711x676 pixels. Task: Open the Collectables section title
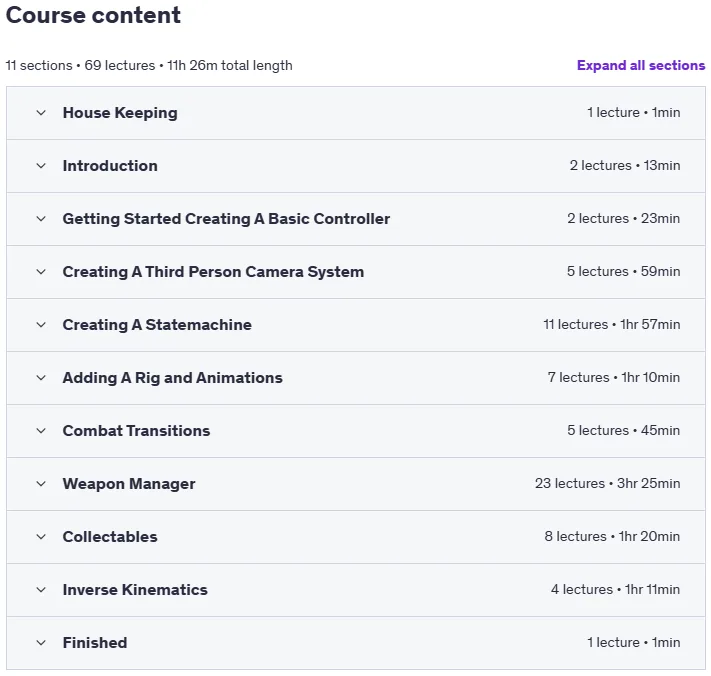tap(110, 537)
